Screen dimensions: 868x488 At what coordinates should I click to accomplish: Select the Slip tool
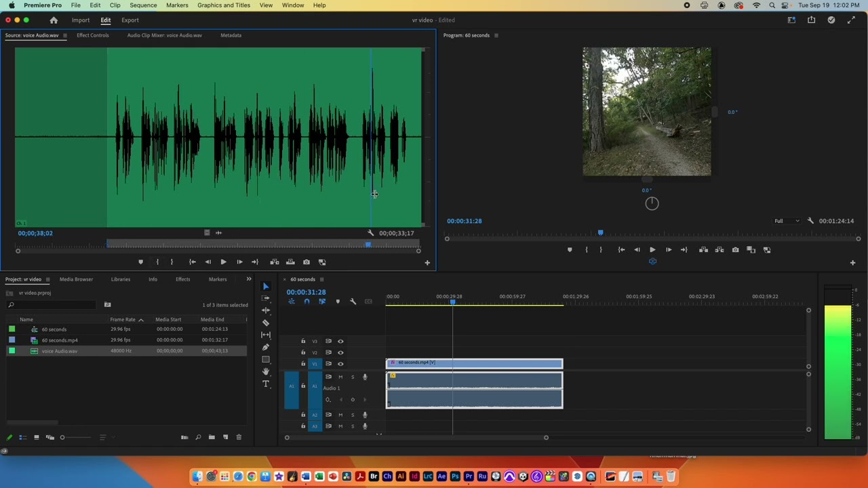(x=266, y=335)
